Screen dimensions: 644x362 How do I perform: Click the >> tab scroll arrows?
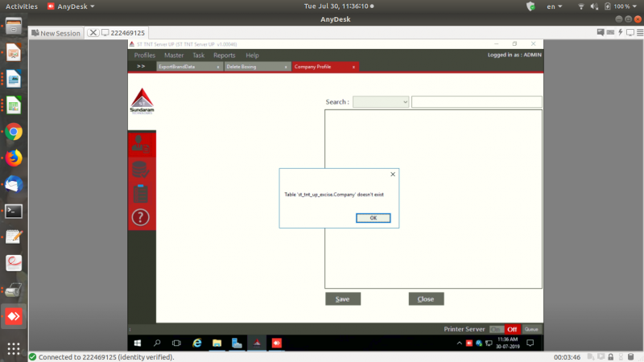(141, 66)
